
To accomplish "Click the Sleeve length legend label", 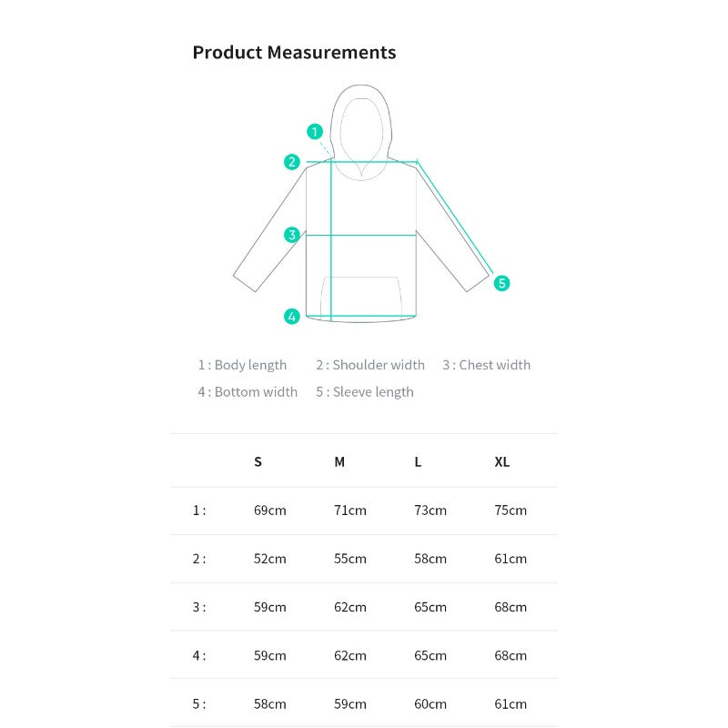I will coord(365,392).
